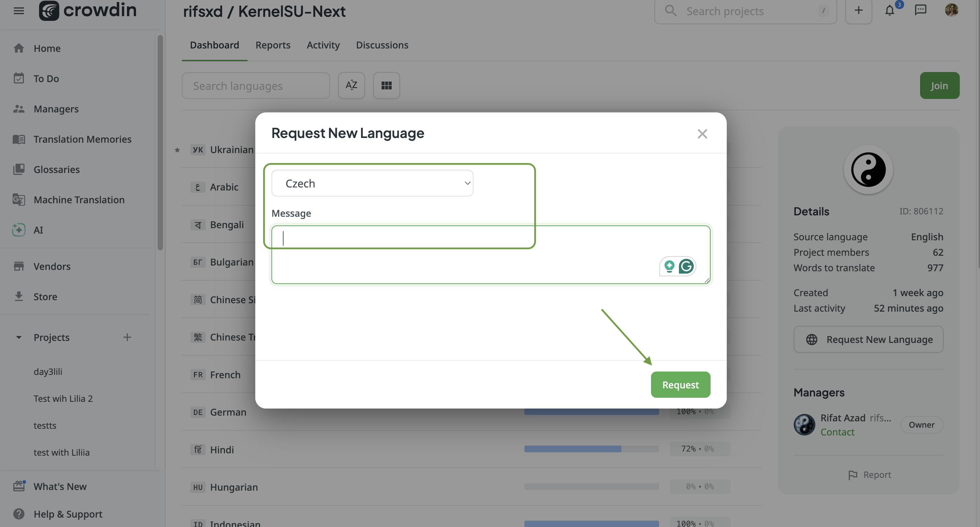This screenshot has height=527, width=980.
Task: Open messages chat icon
Action: [x=920, y=10]
